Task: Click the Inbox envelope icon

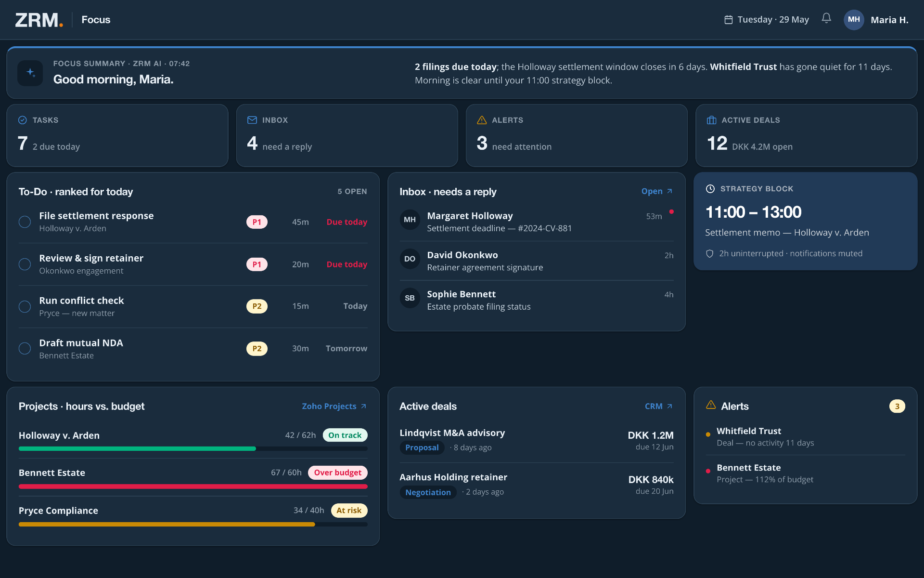Action: (252, 120)
